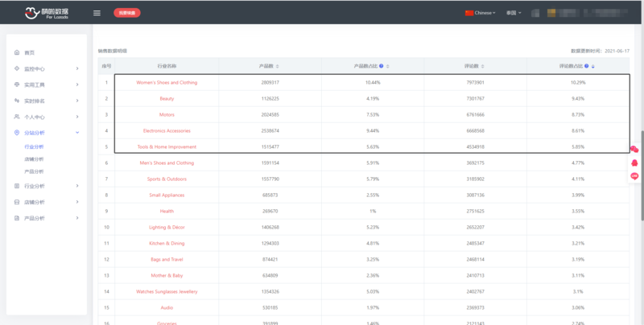644x325 pixels.
Task: Open the 泰国 country dropdown
Action: (514, 13)
